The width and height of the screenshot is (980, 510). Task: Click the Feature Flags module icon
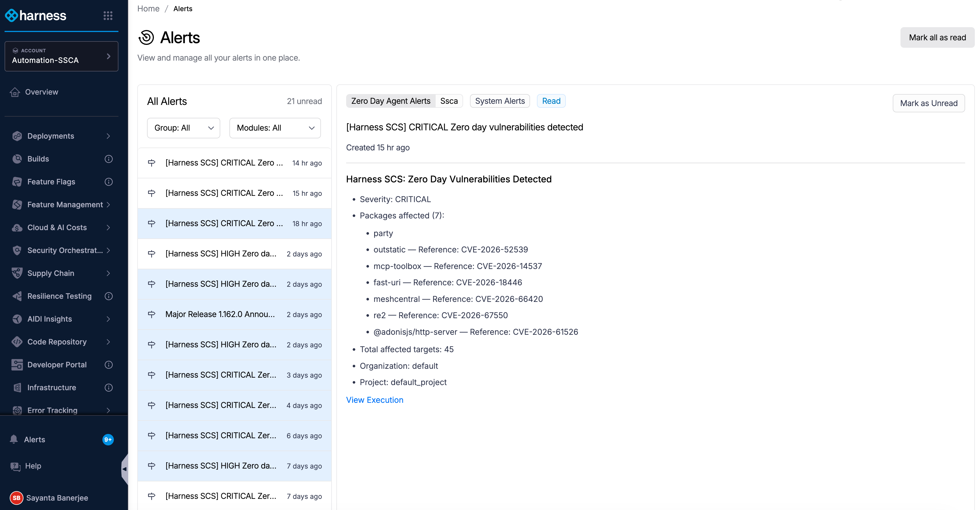pos(17,182)
